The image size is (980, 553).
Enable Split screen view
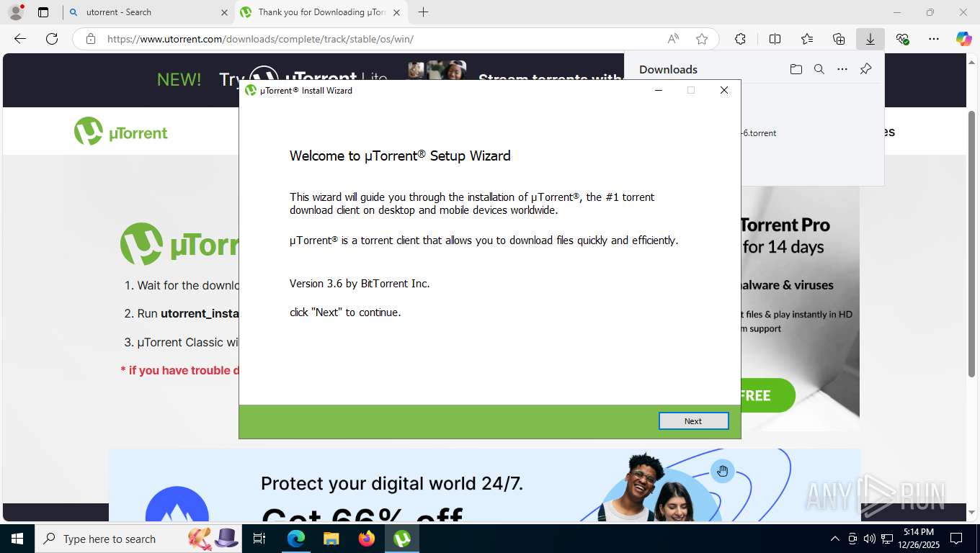(x=775, y=39)
